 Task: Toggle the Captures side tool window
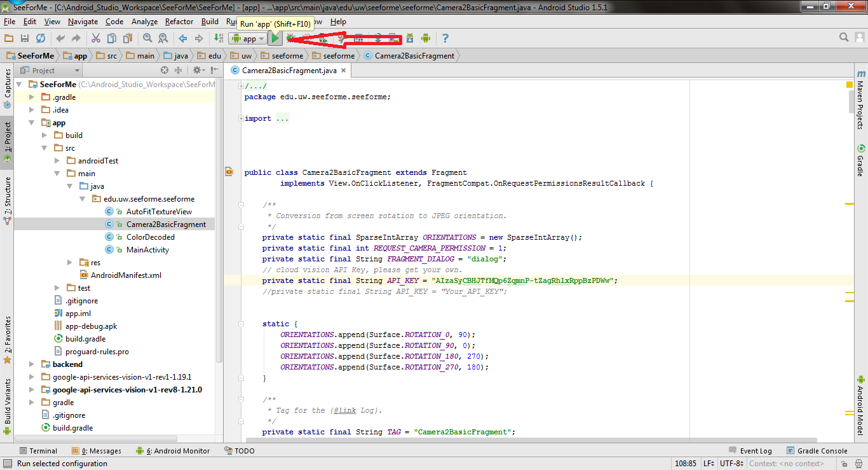[7, 88]
